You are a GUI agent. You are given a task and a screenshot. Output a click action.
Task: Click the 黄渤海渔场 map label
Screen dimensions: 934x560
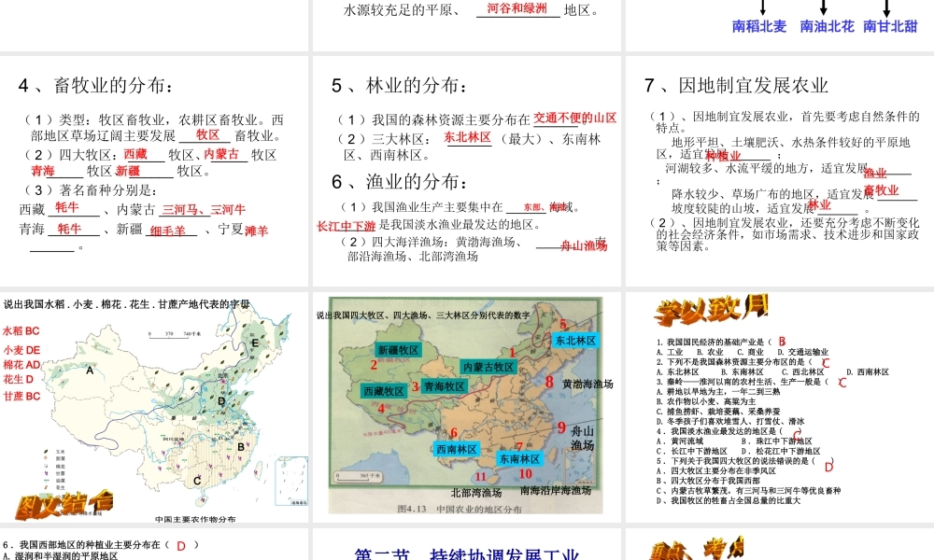(587, 385)
